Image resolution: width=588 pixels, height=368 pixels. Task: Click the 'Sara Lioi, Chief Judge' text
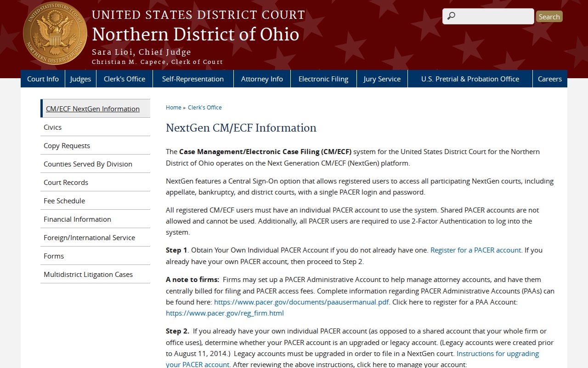(x=141, y=52)
